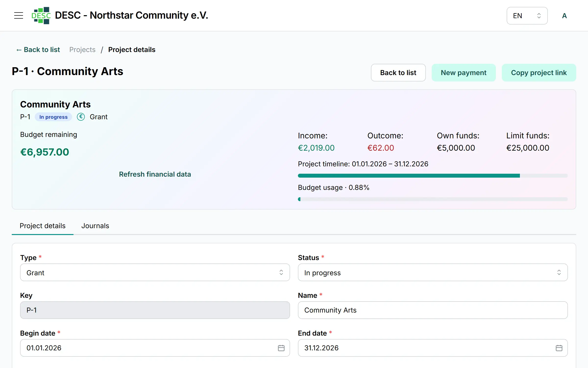
Task: Click the P-1 · Community Arts page heading
Action: 67,71
